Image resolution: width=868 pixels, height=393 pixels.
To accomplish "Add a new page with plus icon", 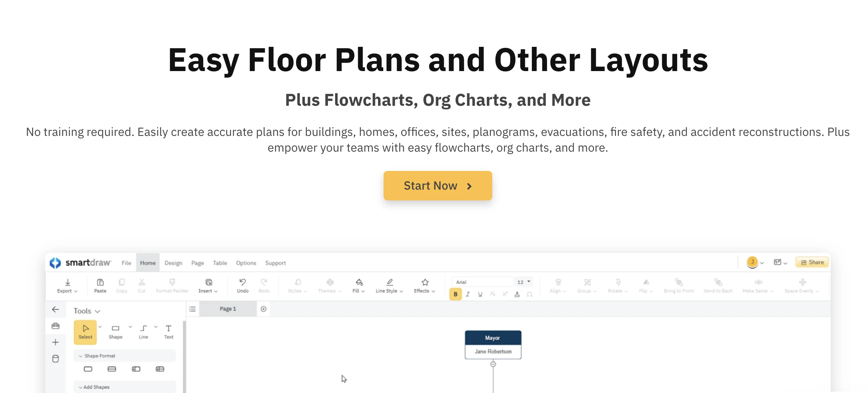I will [263, 309].
